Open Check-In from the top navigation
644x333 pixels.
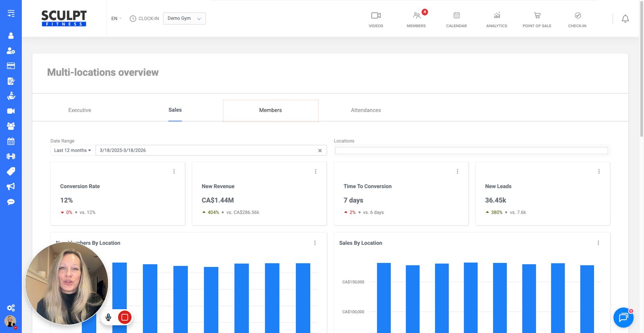coord(577,19)
